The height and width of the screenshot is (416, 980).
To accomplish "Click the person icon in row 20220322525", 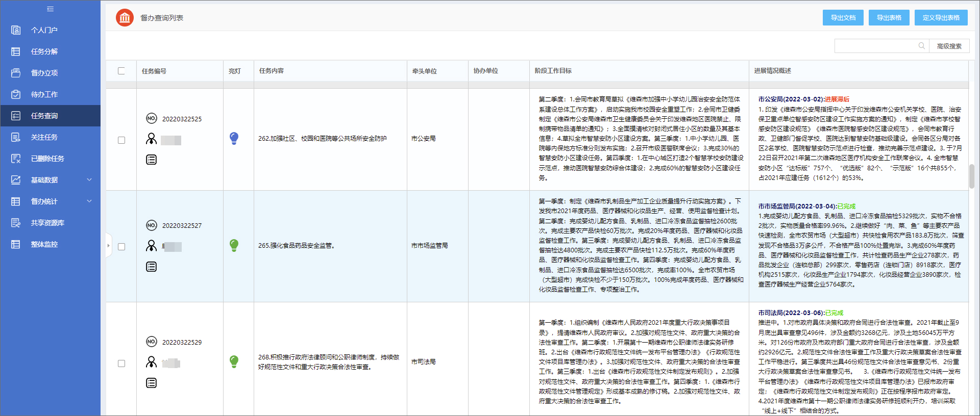I will (x=151, y=139).
